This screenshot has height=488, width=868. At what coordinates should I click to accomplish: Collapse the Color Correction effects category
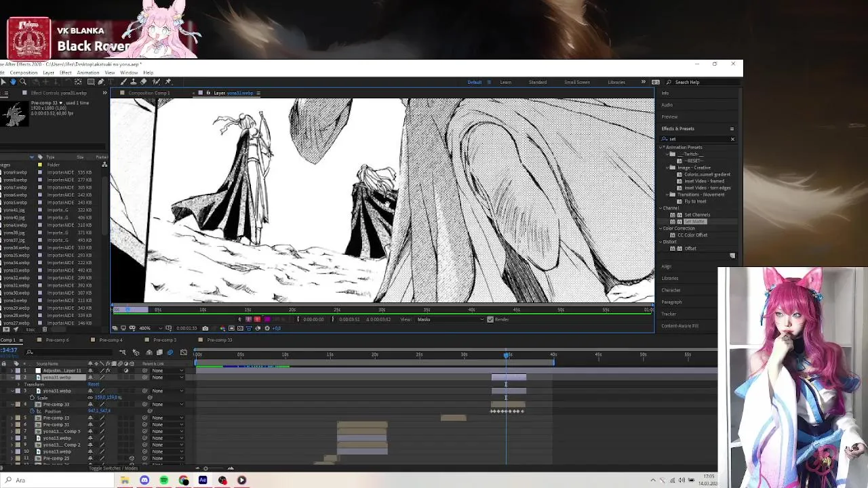pos(661,228)
